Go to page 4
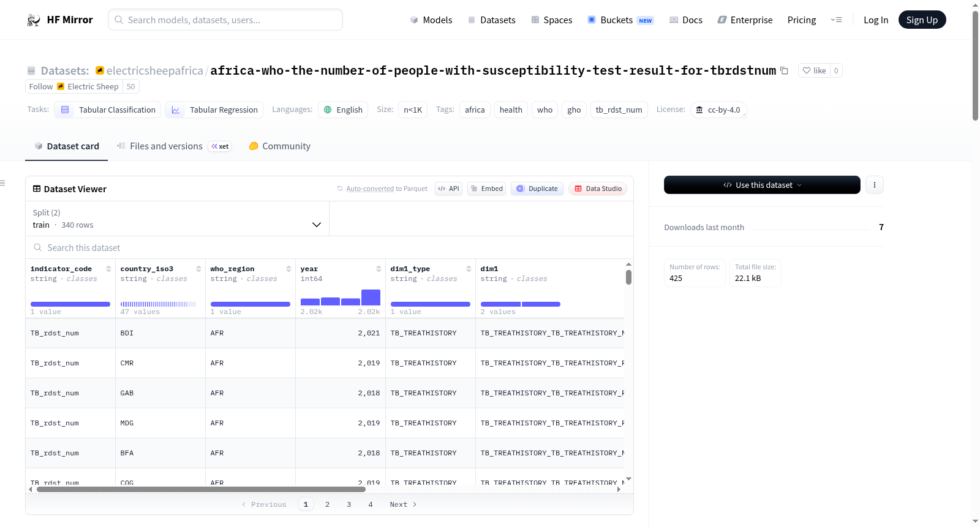 (370, 504)
